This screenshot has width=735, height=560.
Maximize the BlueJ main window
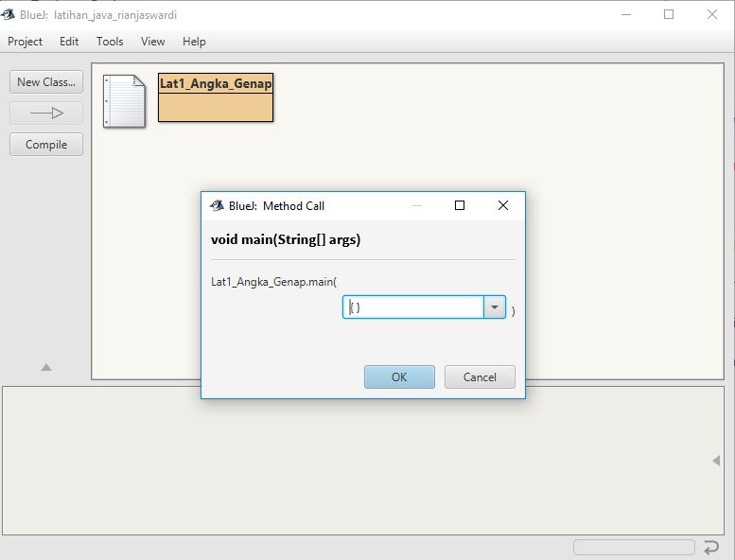[x=669, y=15]
